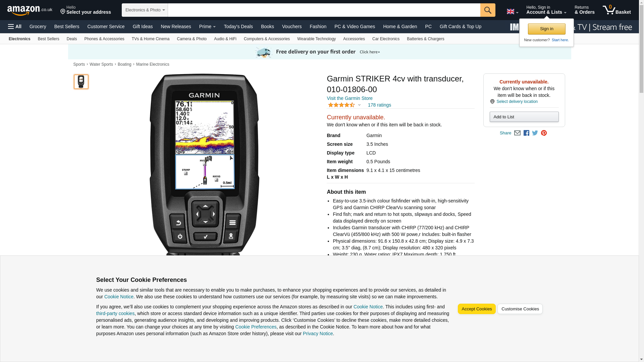Expand the Electronics & Photo search category dropdown

point(145,10)
